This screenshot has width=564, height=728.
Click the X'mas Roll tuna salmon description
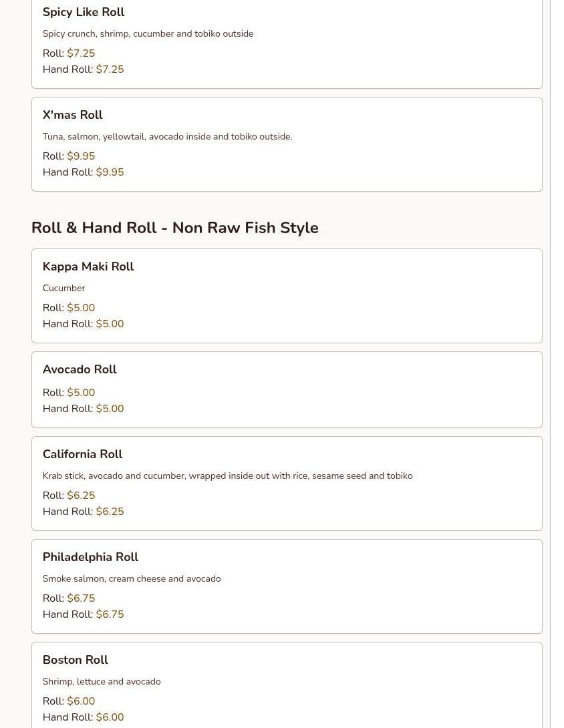pos(167,137)
